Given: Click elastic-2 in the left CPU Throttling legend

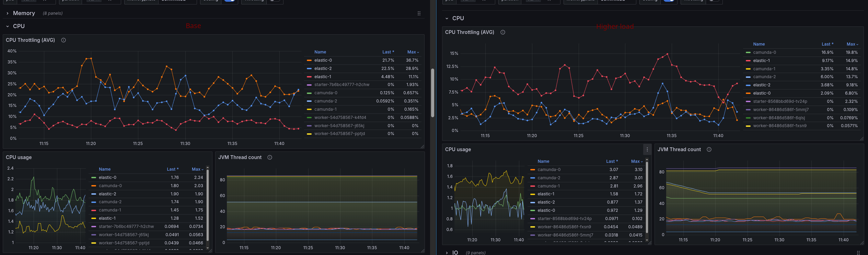Looking at the screenshot, I should coord(323,69).
